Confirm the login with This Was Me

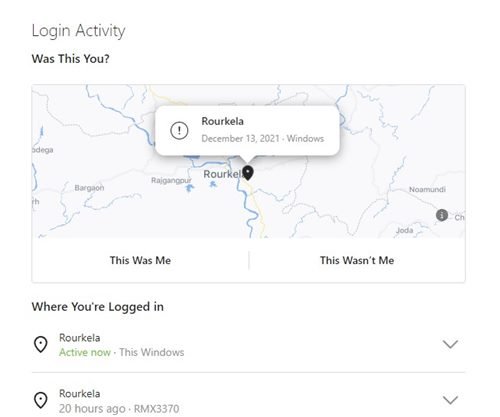[140, 260]
